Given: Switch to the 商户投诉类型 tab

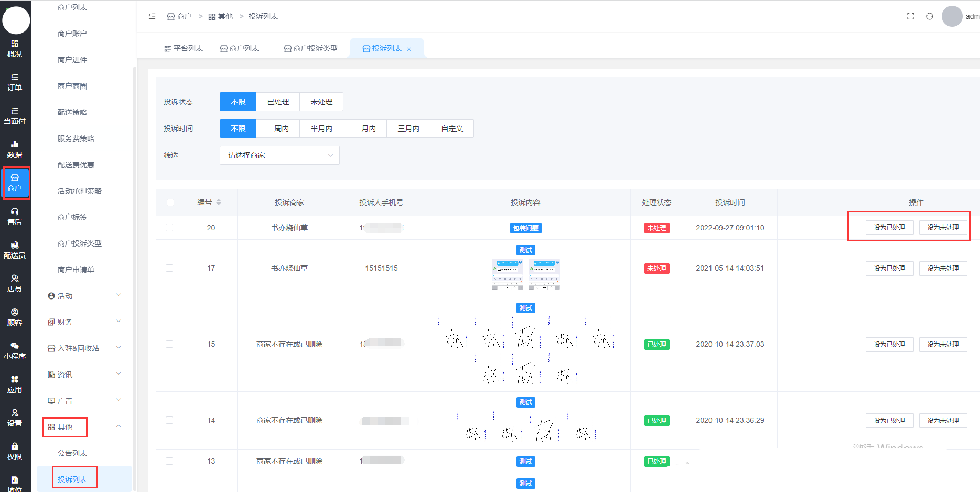Looking at the screenshot, I should pyautogui.click(x=310, y=48).
